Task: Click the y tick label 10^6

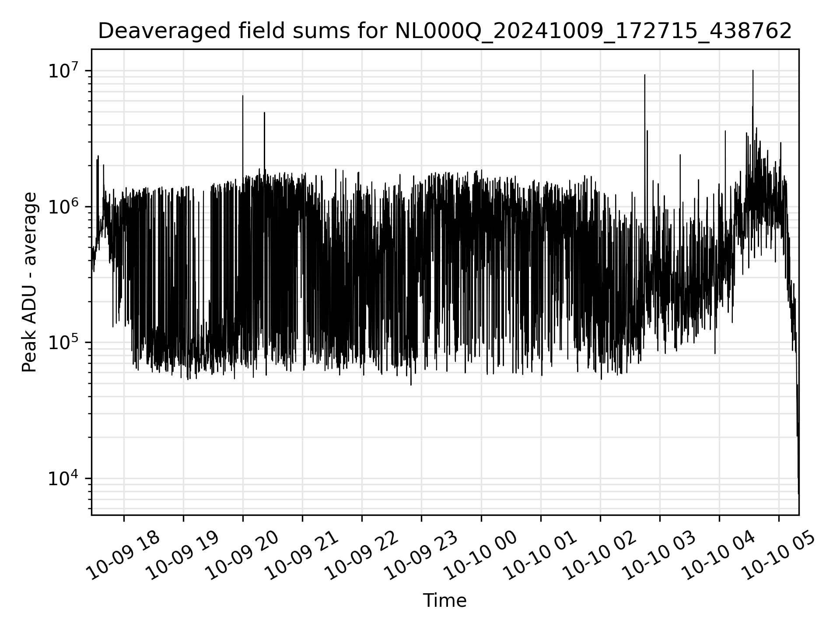Action: pos(64,206)
